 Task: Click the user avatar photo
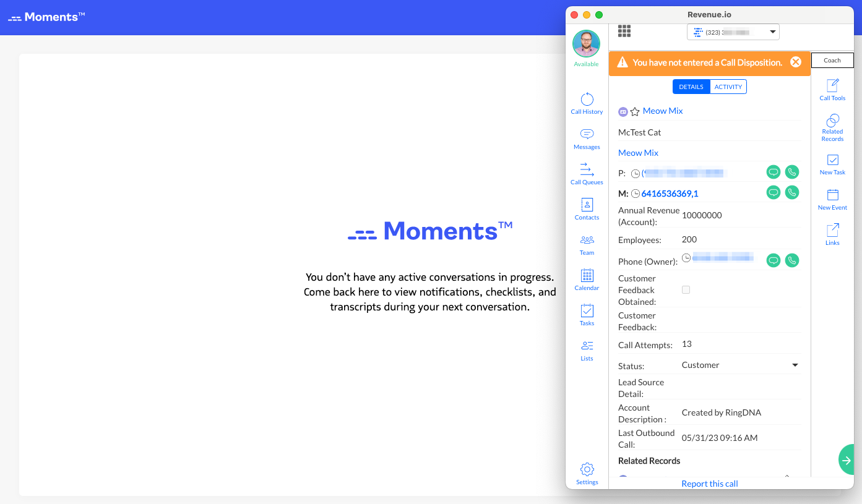[586, 44]
